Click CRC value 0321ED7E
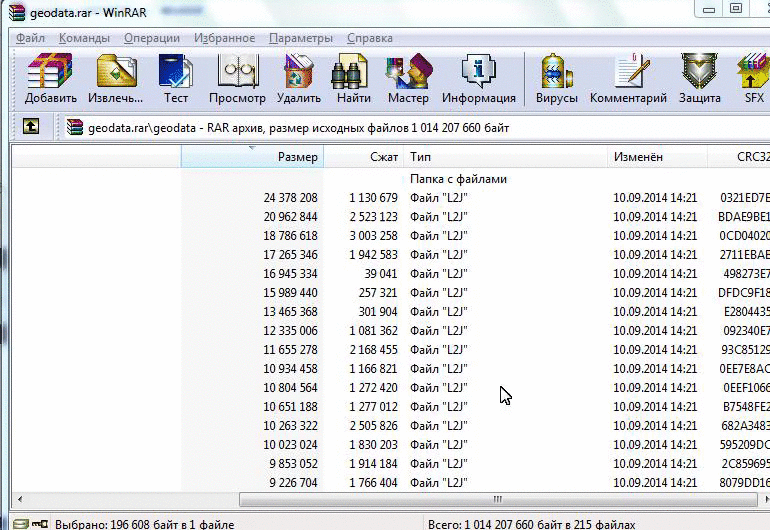This screenshot has width=770, height=530. coord(744,197)
